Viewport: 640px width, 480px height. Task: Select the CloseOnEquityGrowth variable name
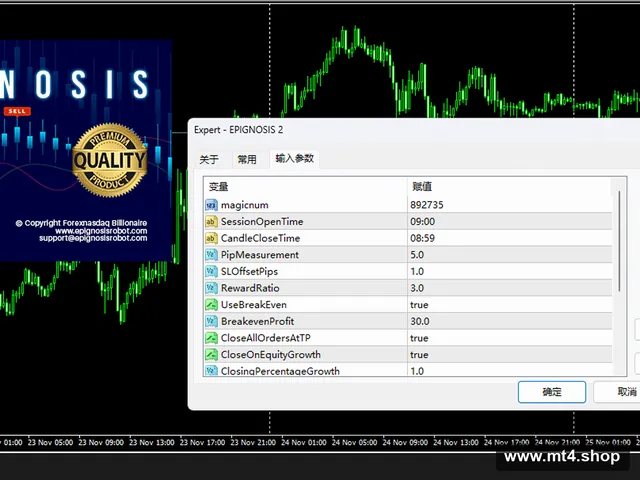tap(271, 355)
